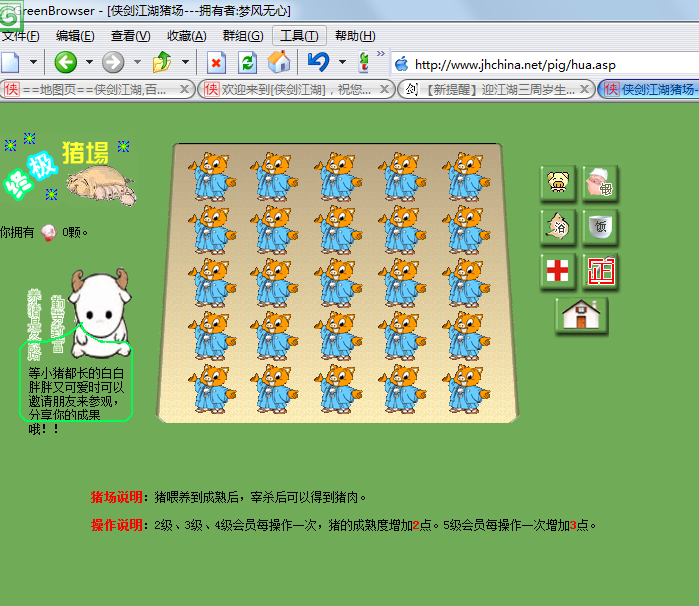Click the folder Up-level toolbar icon

162,62
